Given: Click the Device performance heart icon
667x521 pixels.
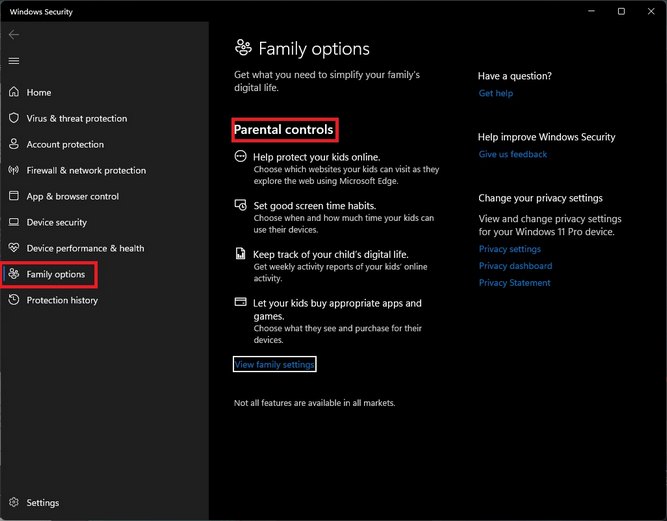Looking at the screenshot, I should [14, 248].
